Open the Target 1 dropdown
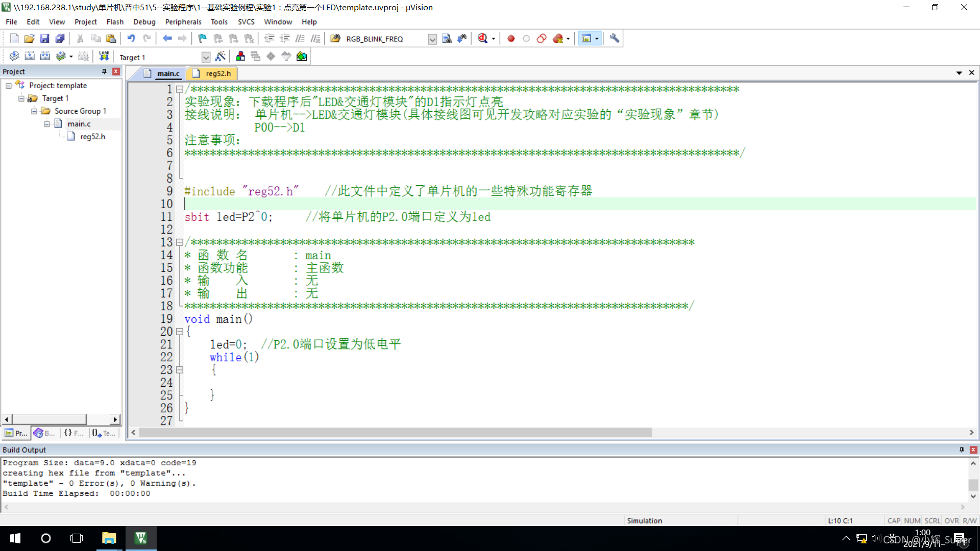Screen dimensions: 980x551 [206, 57]
